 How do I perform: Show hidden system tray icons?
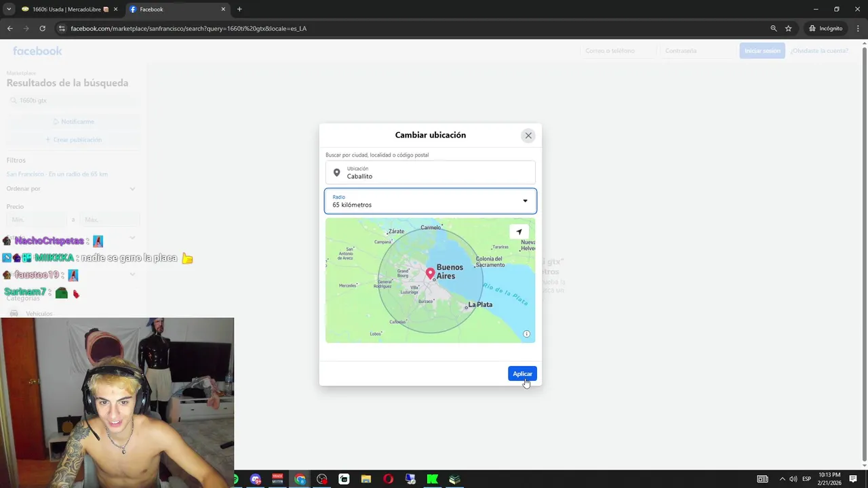click(x=782, y=479)
